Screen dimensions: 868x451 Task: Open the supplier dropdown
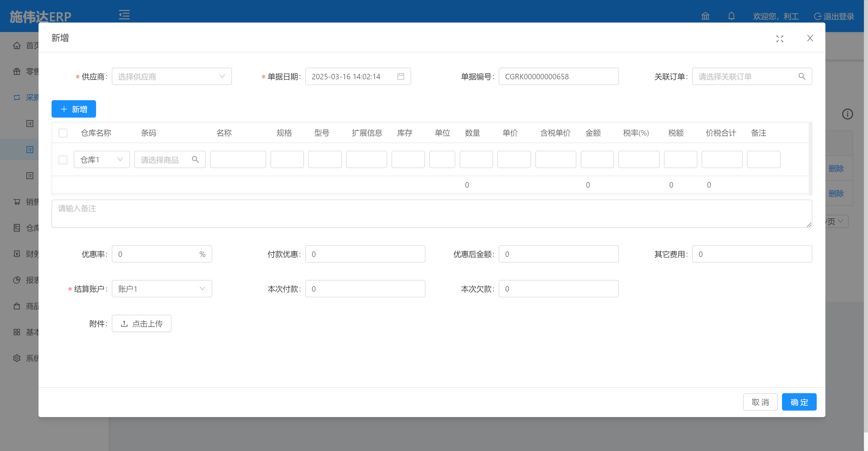coord(171,77)
